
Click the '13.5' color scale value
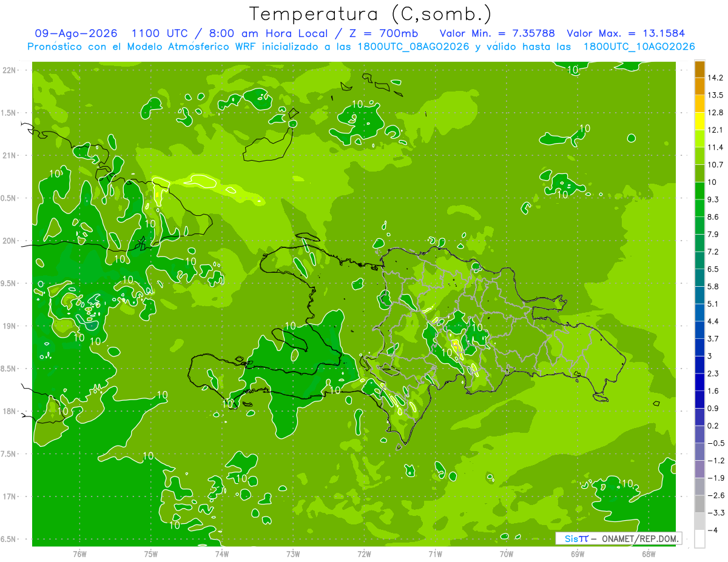716,95
